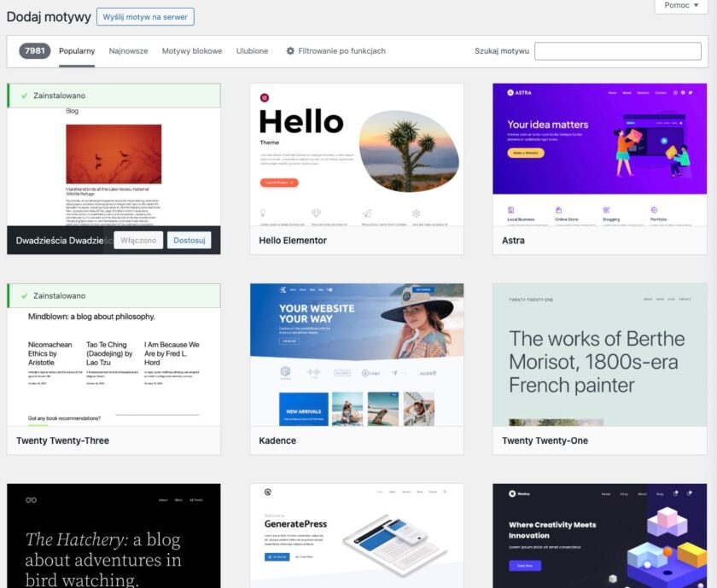Click the red Elementor logo badge on Hello card
This screenshot has height=588, width=717.
tap(265, 100)
